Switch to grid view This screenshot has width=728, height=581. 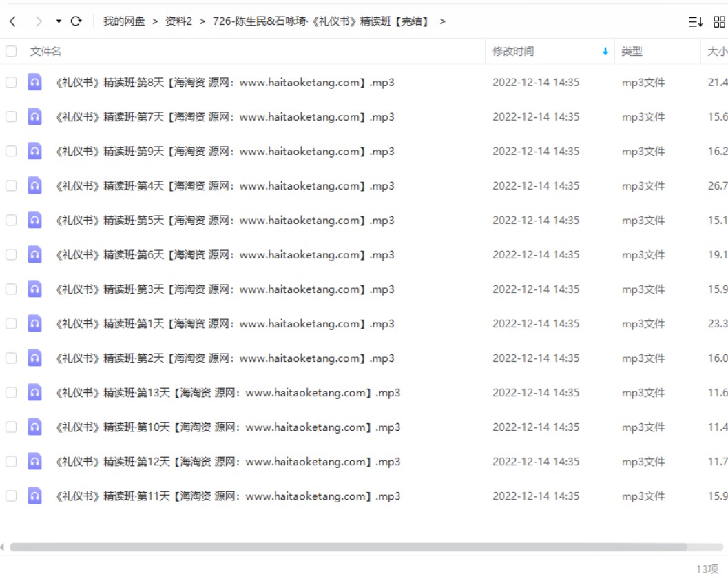(719, 22)
